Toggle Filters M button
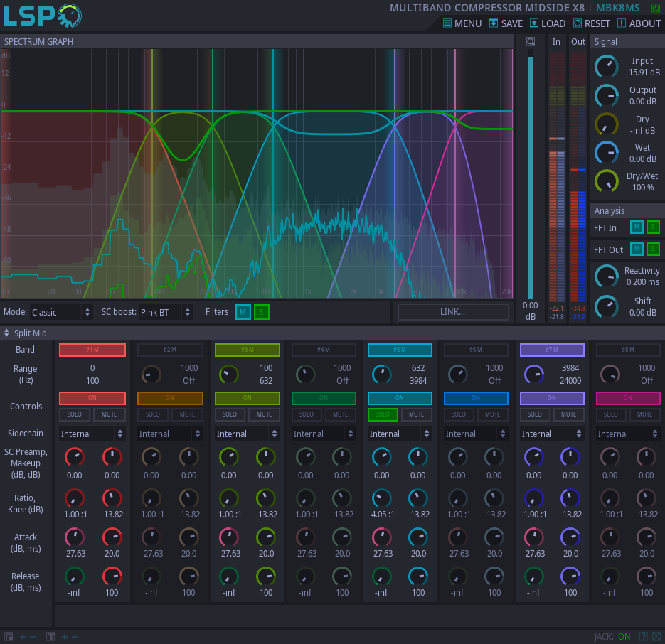Screen dimensions: 665x644 [x=243, y=313]
